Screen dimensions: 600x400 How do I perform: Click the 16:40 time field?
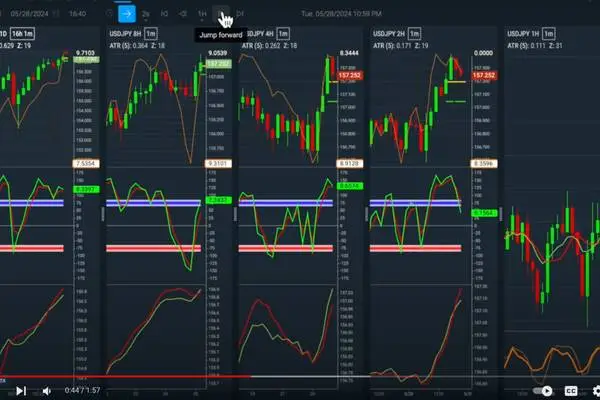coord(77,14)
